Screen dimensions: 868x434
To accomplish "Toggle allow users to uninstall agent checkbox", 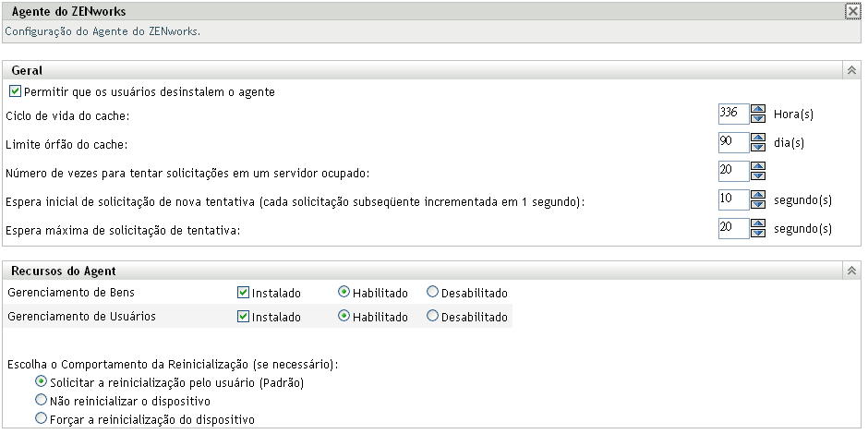I will click(x=15, y=92).
